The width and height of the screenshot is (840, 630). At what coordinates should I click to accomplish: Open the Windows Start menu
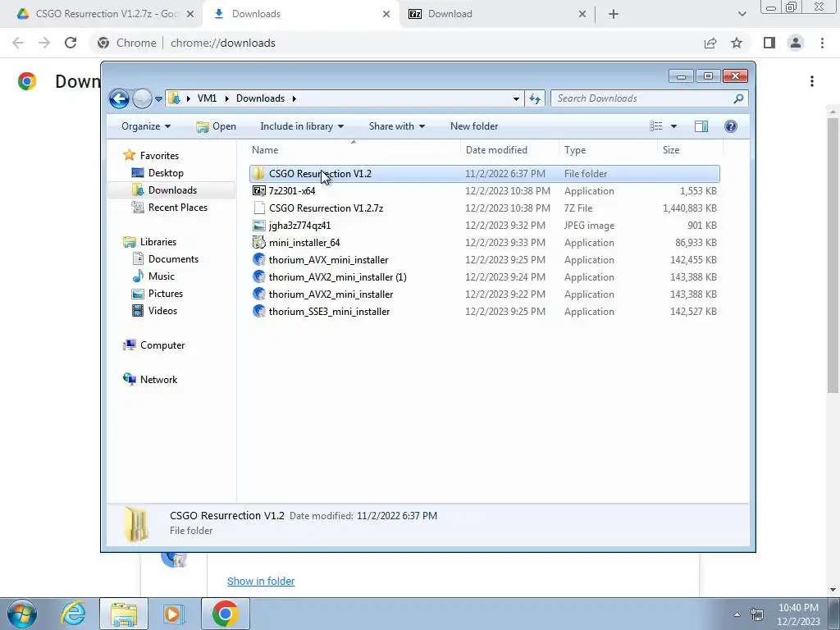pyautogui.click(x=22, y=614)
